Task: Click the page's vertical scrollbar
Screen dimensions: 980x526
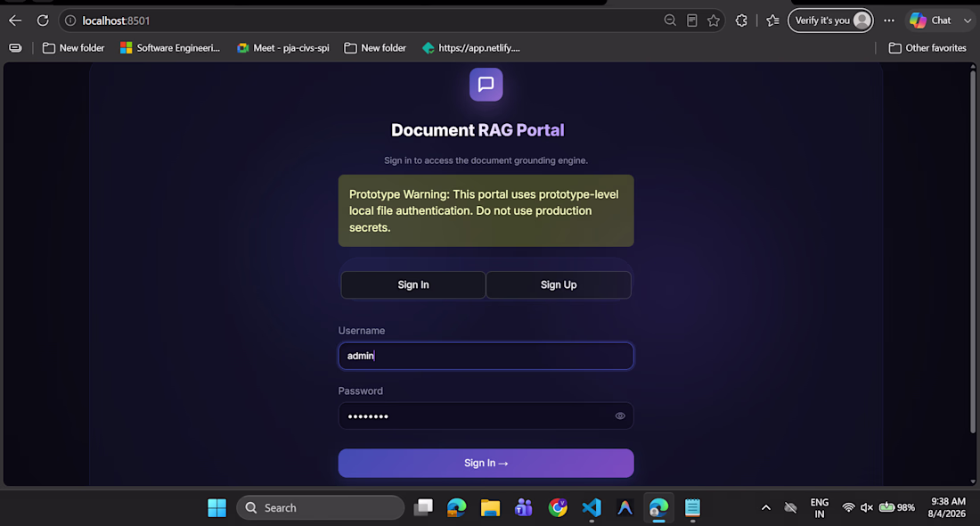Action: [973, 251]
